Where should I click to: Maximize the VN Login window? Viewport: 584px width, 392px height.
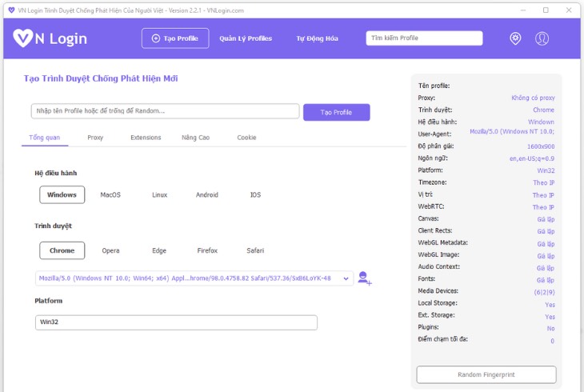(546, 10)
